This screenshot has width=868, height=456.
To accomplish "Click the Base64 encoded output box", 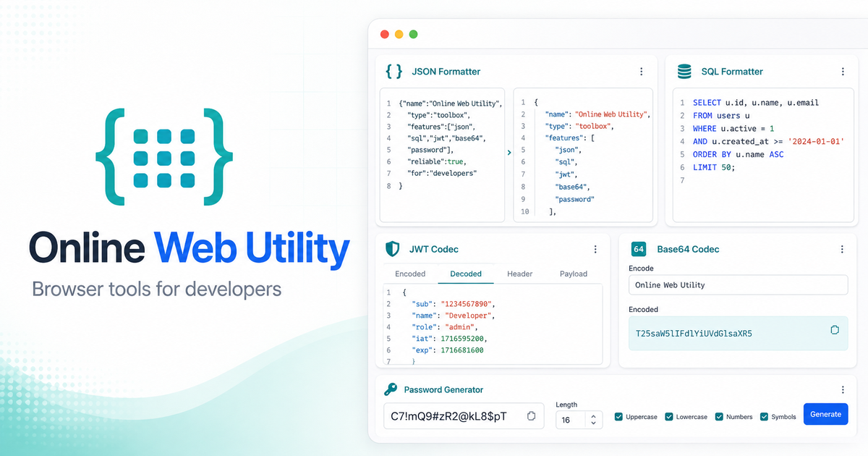I will pos(738,334).
